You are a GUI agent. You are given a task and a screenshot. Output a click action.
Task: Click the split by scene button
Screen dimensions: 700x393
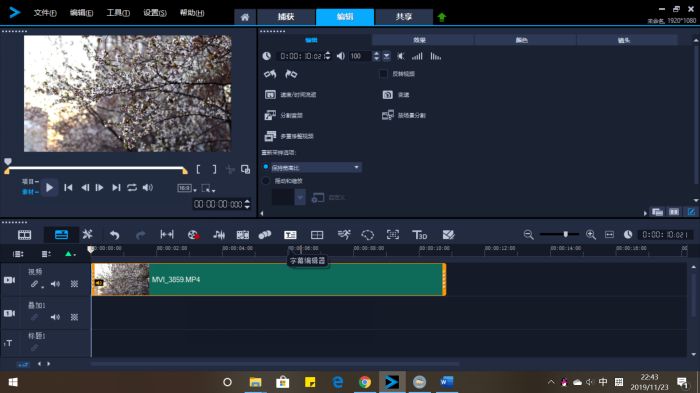pos(404,115)
